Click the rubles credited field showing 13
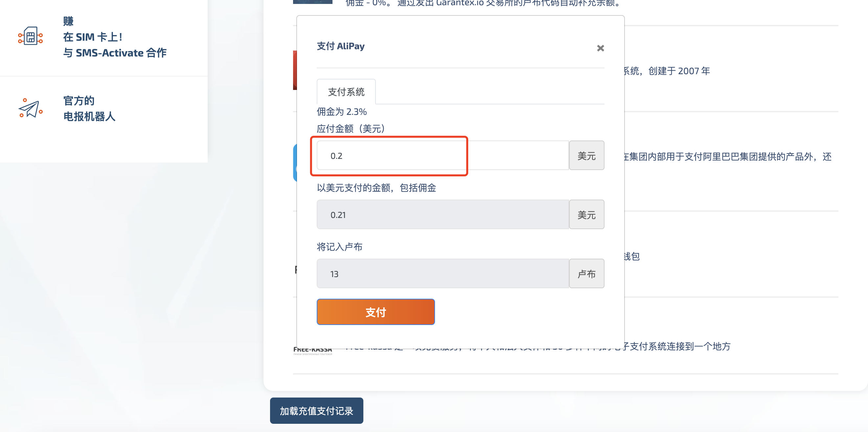Image resolution: width=868 pixels, height=432 pixels. click(443, 273)
